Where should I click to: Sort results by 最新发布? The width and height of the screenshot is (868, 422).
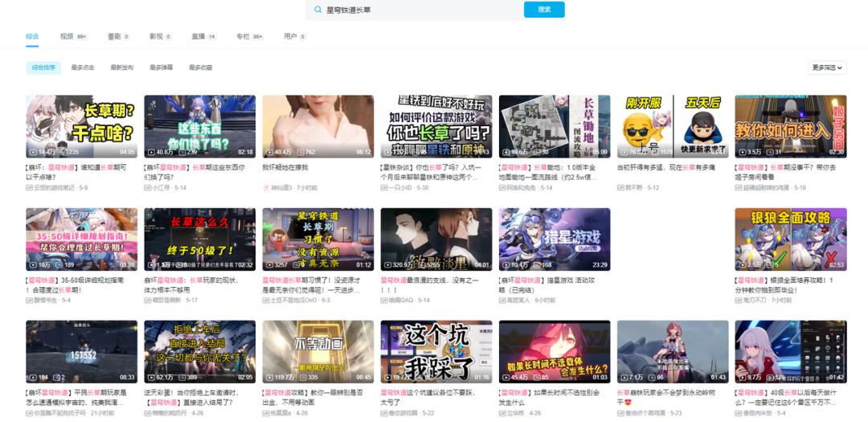[x=122, y=68]
